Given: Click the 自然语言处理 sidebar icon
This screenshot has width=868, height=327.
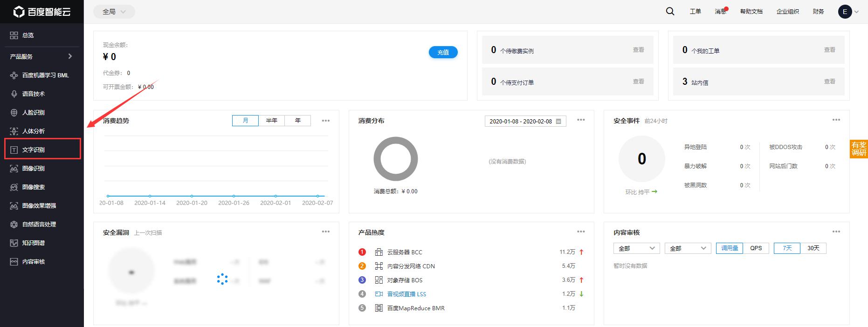Looking at the screenshot, I should tap(14, 224).
